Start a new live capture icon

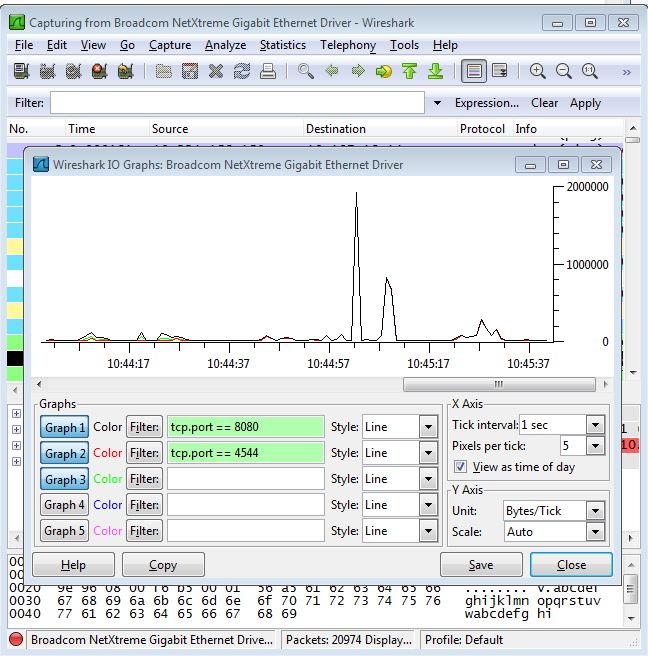pos(73,71)
